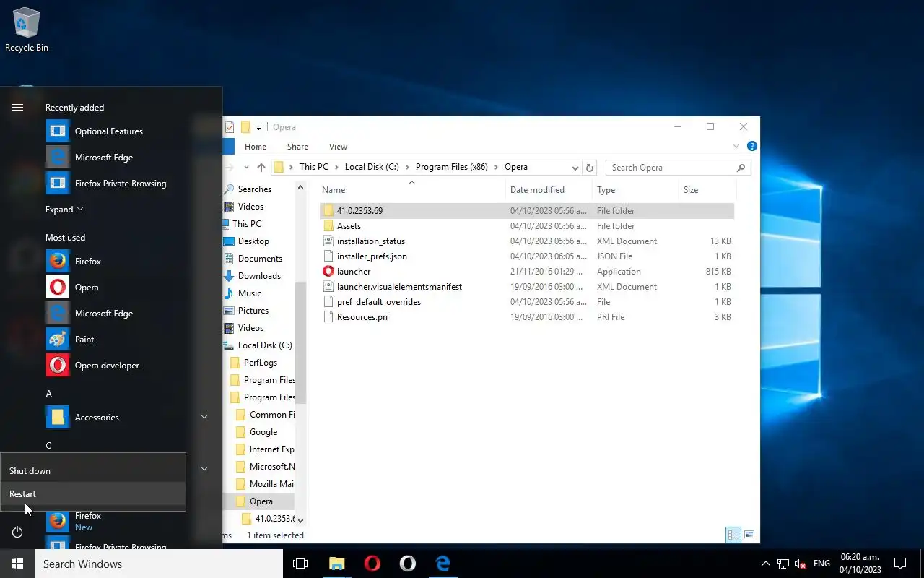The height and width of the screenshot is (578, 924).
Task: Open the Recycle Bin on desktop
Action: 27,30
